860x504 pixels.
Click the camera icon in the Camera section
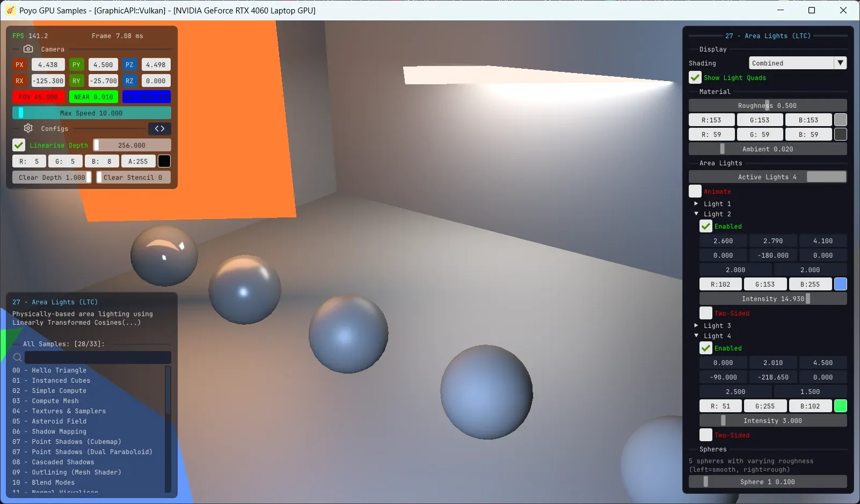pos(28,49)
